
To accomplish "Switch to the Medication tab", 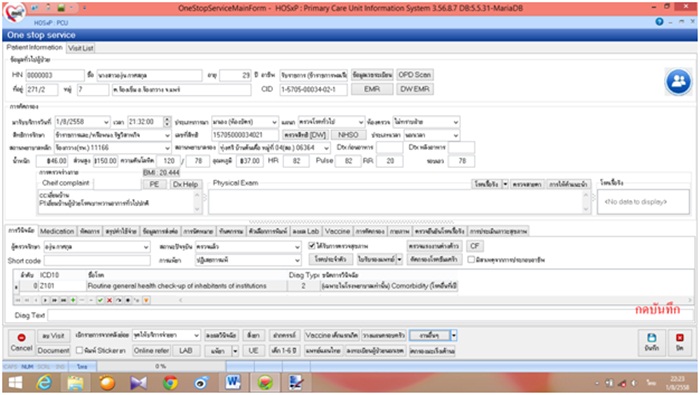I will click(57, 231).
